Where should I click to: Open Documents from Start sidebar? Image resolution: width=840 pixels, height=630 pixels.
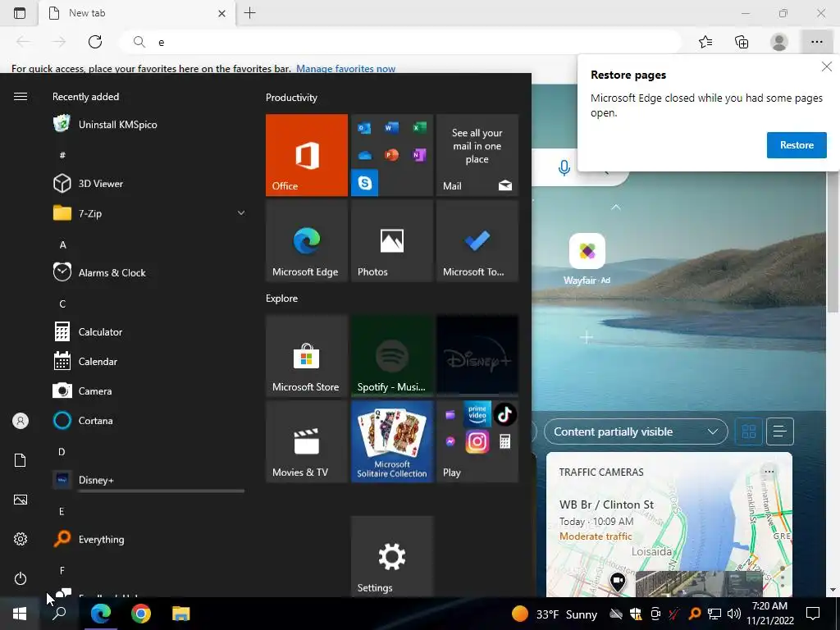[21, 460]
